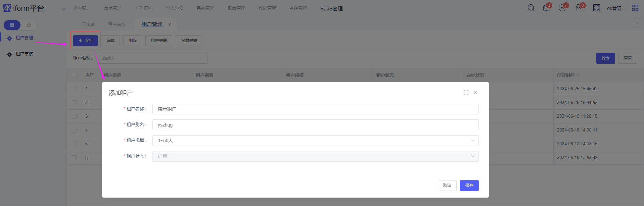Image resolution: width=644 pixels, height=206 pixels.
Task: Switch to the 租户审核 tab
Action: (117, 24)
